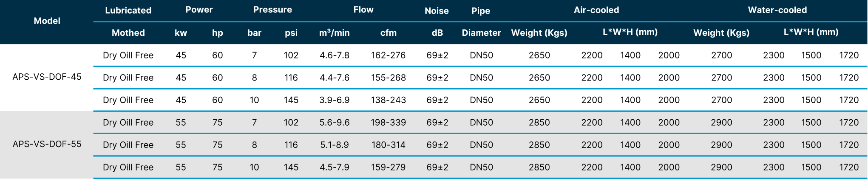Screen dimensions: 868x179
Task: Select the APS-VS-DOF-45 model cell
Action: (47, 77)
